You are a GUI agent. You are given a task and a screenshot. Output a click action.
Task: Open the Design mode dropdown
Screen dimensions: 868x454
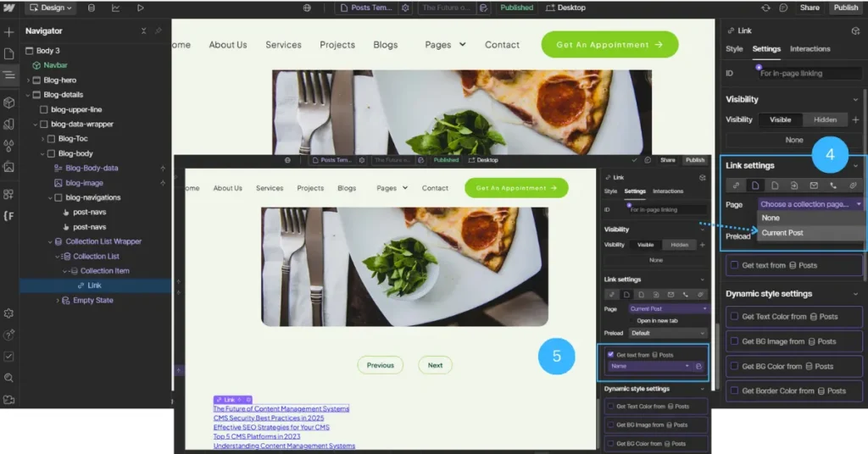click(50, 8)
